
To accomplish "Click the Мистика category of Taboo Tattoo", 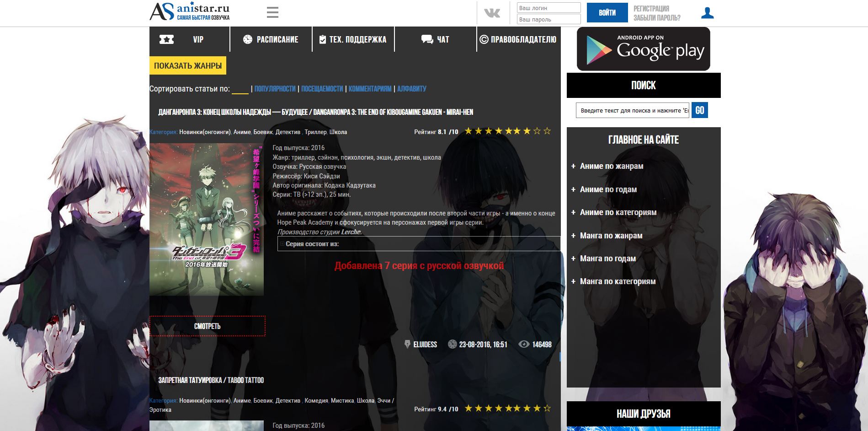I will coord(342,400).
